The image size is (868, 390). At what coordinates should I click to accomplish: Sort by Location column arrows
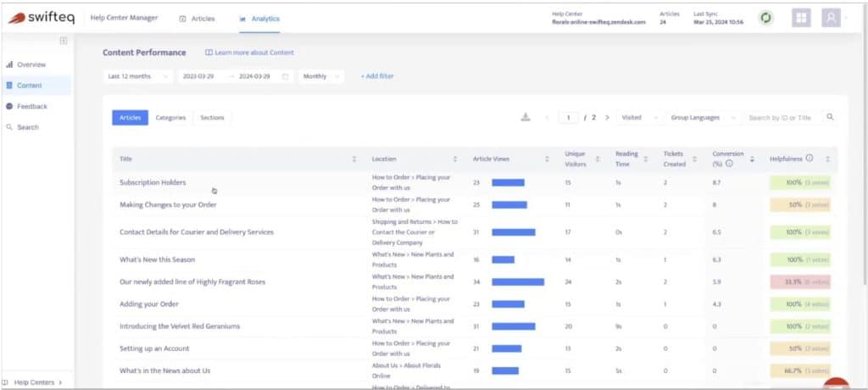[455, 159]
